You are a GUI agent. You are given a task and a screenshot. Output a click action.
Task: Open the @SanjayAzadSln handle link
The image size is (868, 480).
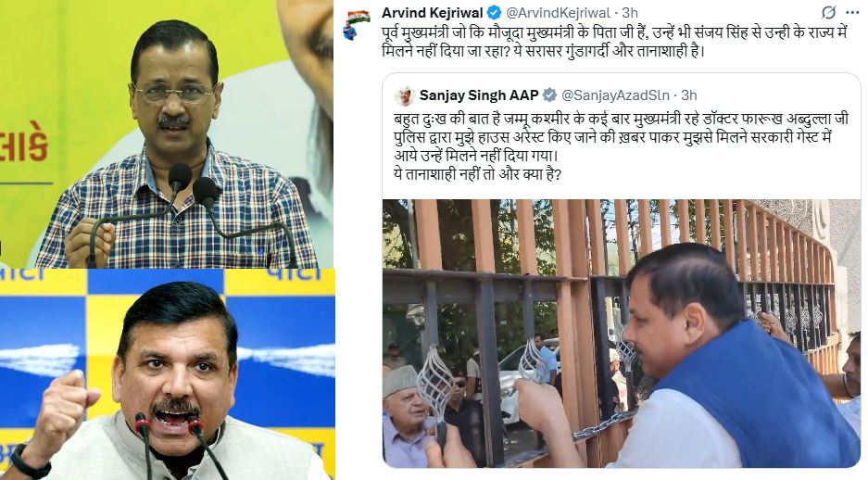[x=616, y=95]
